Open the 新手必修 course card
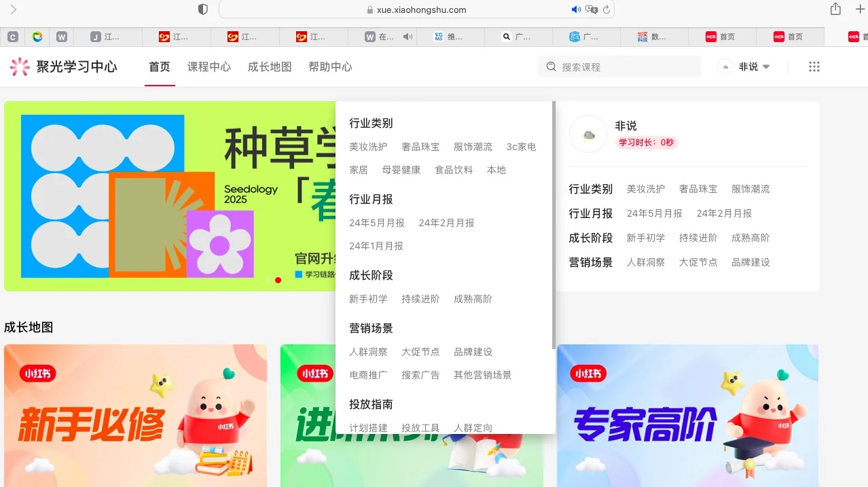The image size is (868, 487). 135,416
